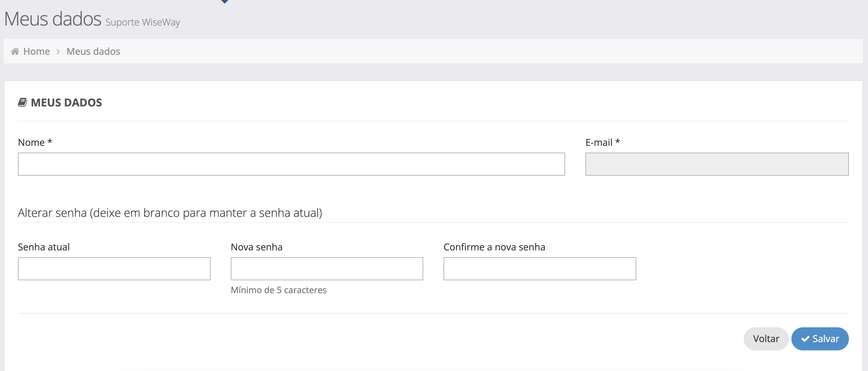This screenshot has height=371, width=868.
Task: Click into the Nova senha field
Action: pyautogui.click(x=327, y=268)
